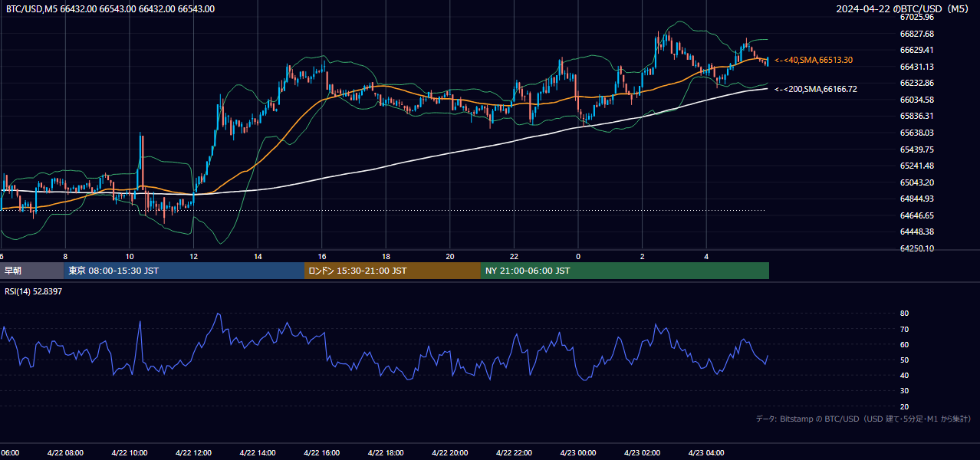Click hour label 18 under the price chart
The height and width of the screenshot is (460, 980).
(386, 257)
